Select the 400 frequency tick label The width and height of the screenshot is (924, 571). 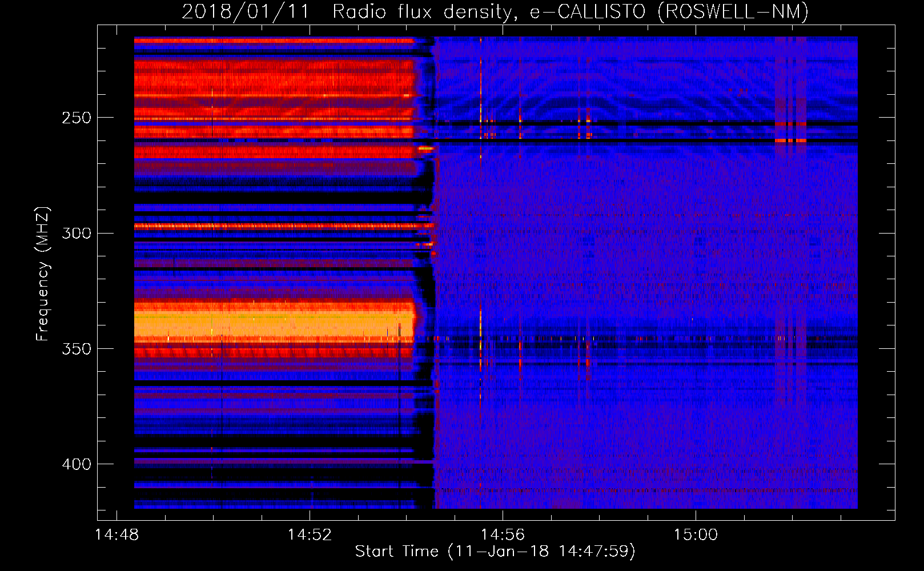pyautogui.click(x=77, y=464)
